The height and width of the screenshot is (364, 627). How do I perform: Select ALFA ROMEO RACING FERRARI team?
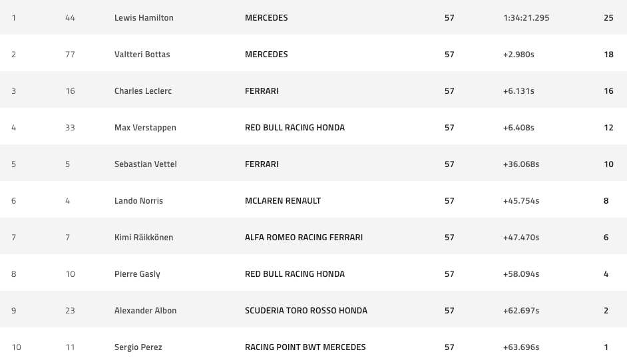coord(304,238)
